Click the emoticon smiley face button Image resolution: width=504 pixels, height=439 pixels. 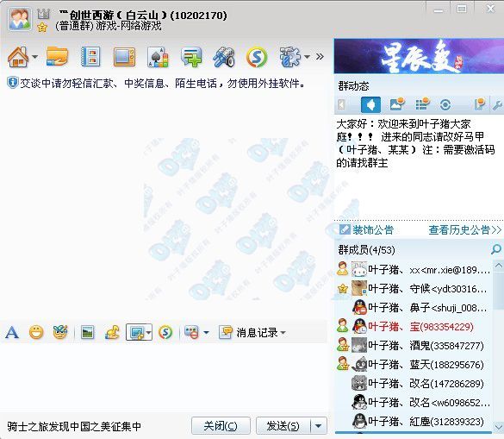[36, 332]
